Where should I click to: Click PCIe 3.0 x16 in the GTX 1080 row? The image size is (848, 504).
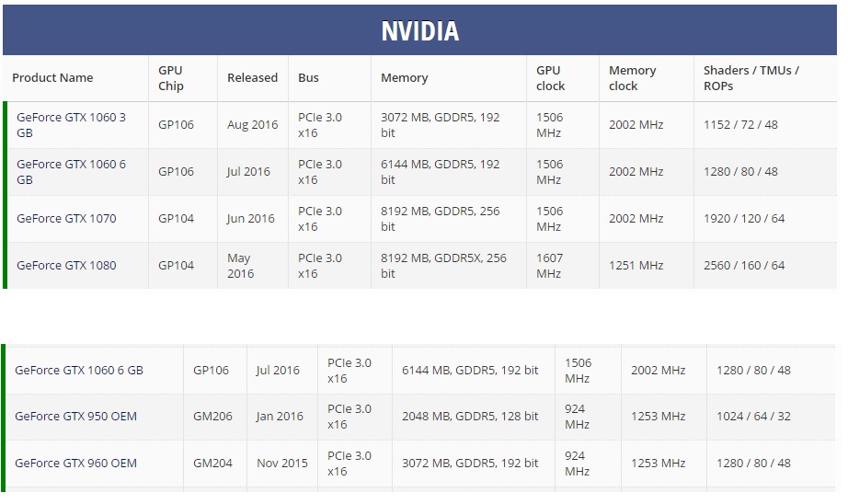point(320,266)
